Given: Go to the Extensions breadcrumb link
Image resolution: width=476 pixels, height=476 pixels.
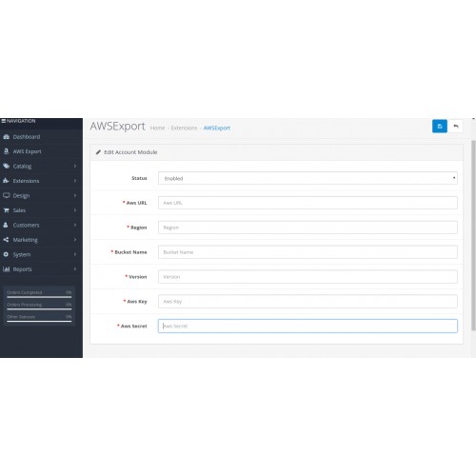Looking at the screenshot, I should coord(184,128).
